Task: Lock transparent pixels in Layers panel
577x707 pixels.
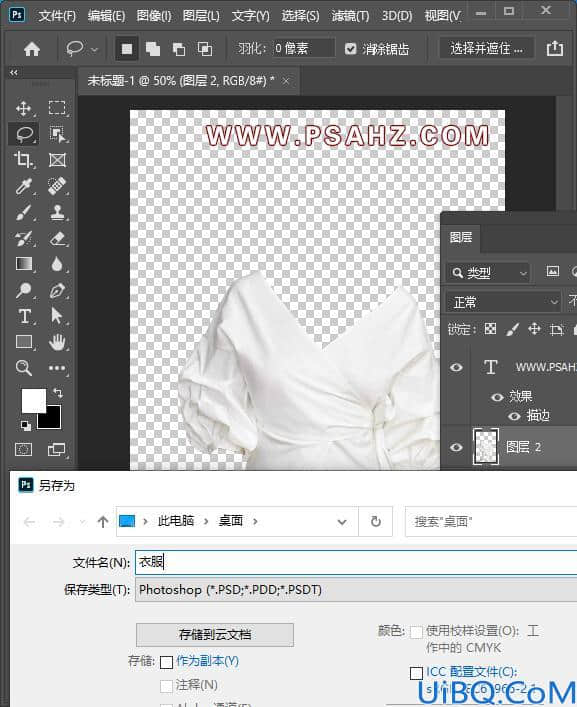Action: 490,329
